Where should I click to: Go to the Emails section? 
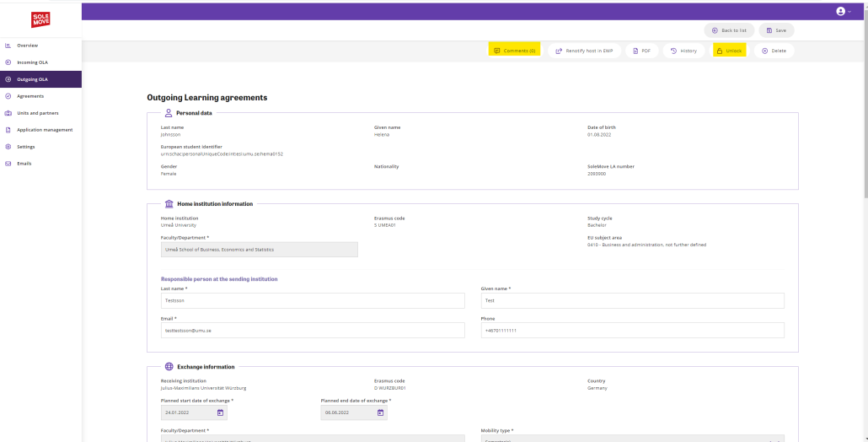41,164
